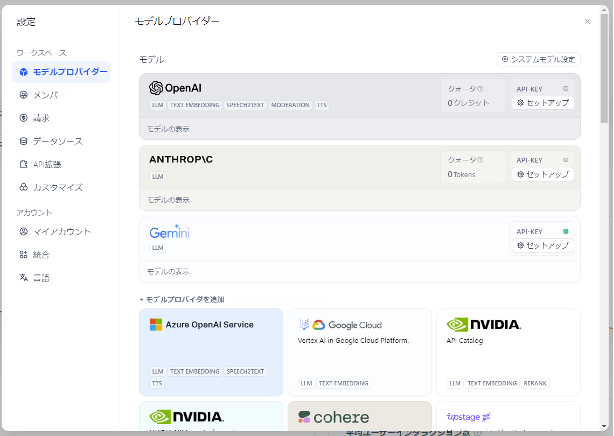Add NVIDIA API Catalog provider card
This screenshot has width=614, height=436.
click(508, 352)
